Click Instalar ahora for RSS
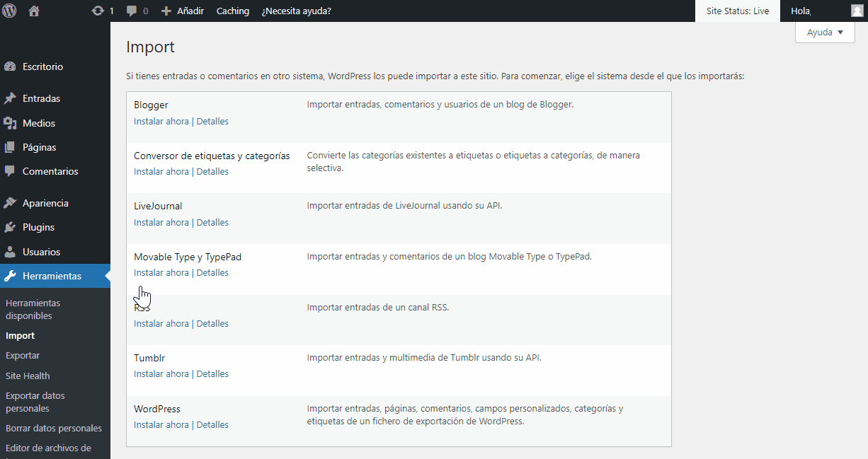This screenshot has width=868, height=459. coord(161,324)
